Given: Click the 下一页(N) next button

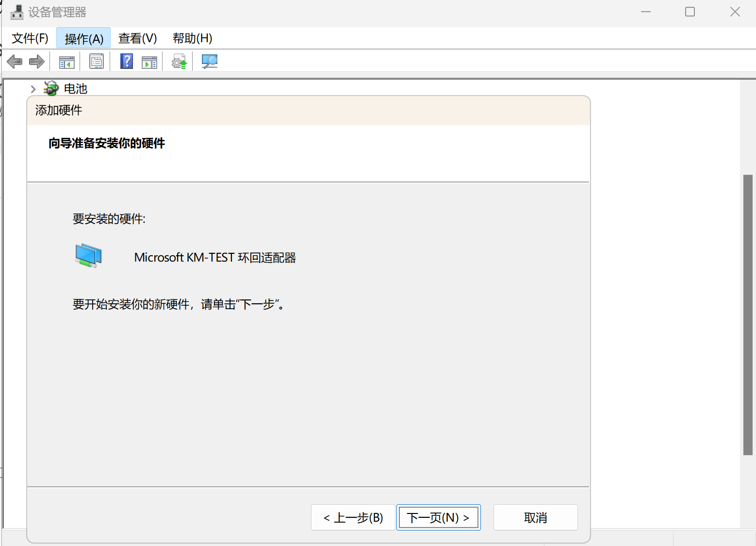Looking at the screenshot, I should 439,517.
